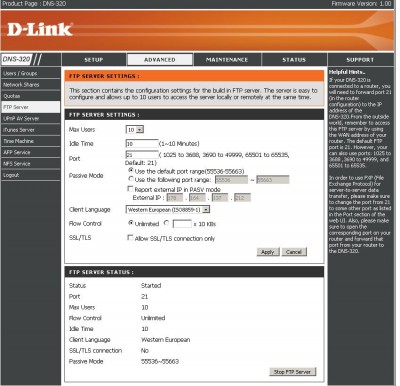Click the SSL/TLS connection 'No' value

(x=145, y=351)
